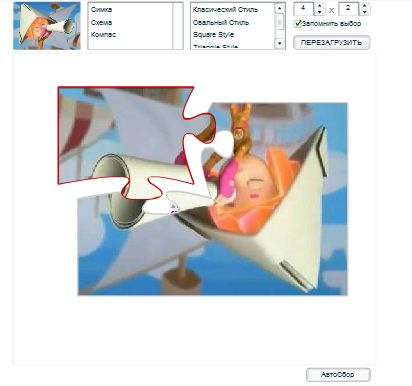Increase the rows count stepper
This screenshot has width=412, height=386.
tap(365, 6)
